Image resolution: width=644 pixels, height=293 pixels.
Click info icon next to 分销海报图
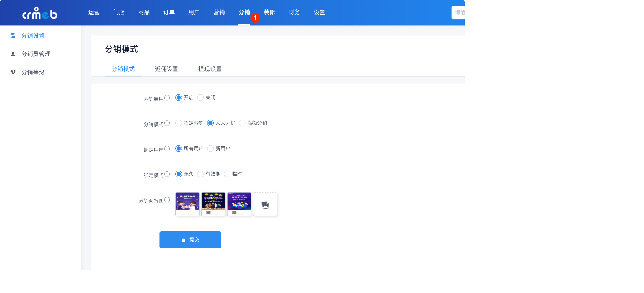167,199
